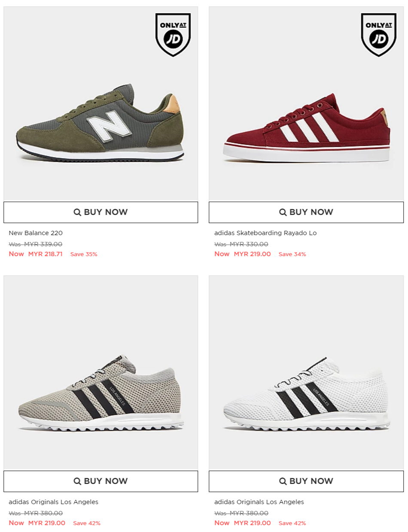The height and width of the screenshot is (532, 408).
Task: Click Save 42% under the grey Los Angeles shoe
Action: click(87, 523)
